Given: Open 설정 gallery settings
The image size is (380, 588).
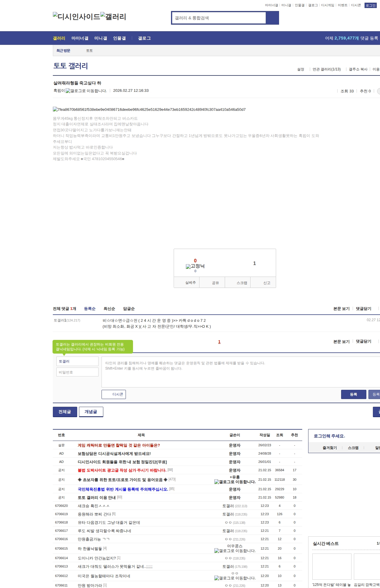Looking at the screenshot, I should pos(301,69).
